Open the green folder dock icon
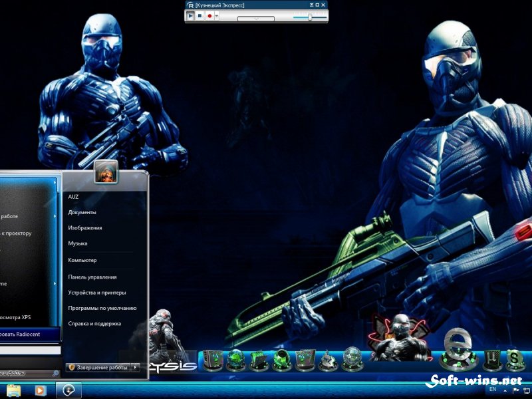Image resolution: width=532 pixels, height=399 pixels. [x=259, y=360]
